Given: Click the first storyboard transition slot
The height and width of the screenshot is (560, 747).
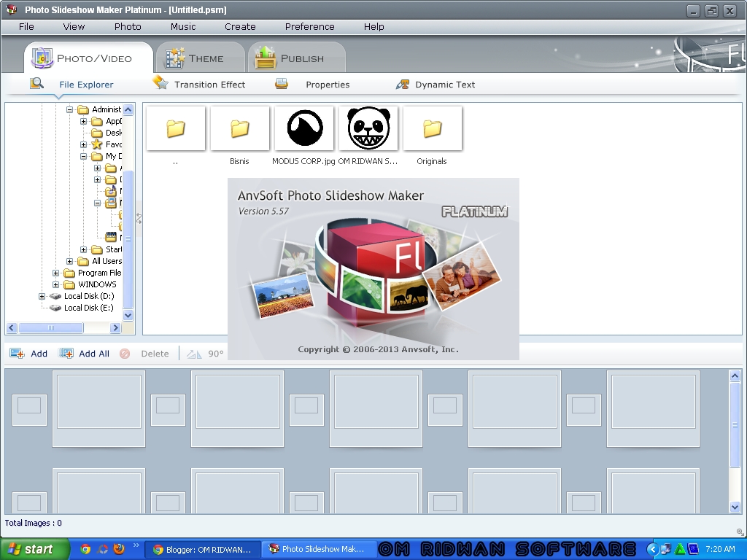Looking at the screenshot, I should click(x=29, y=410).
